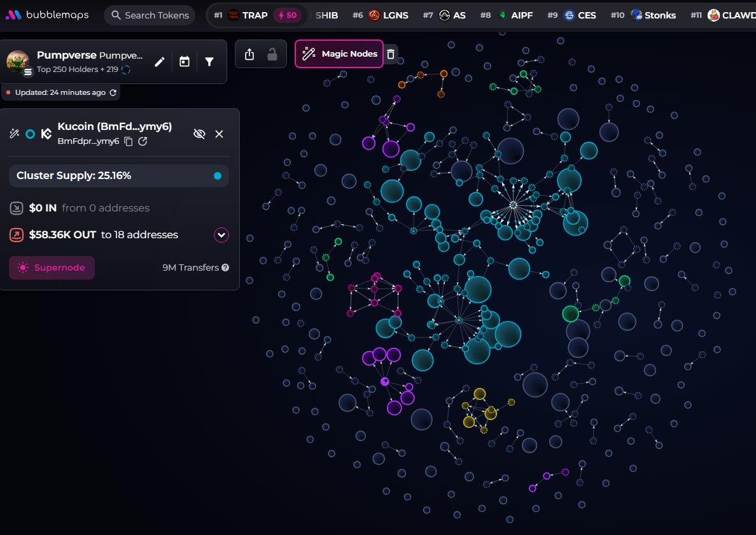Expand the OUT to 18 addresses list
Viewport: 756px width, 535px height.
coord(221,235)
